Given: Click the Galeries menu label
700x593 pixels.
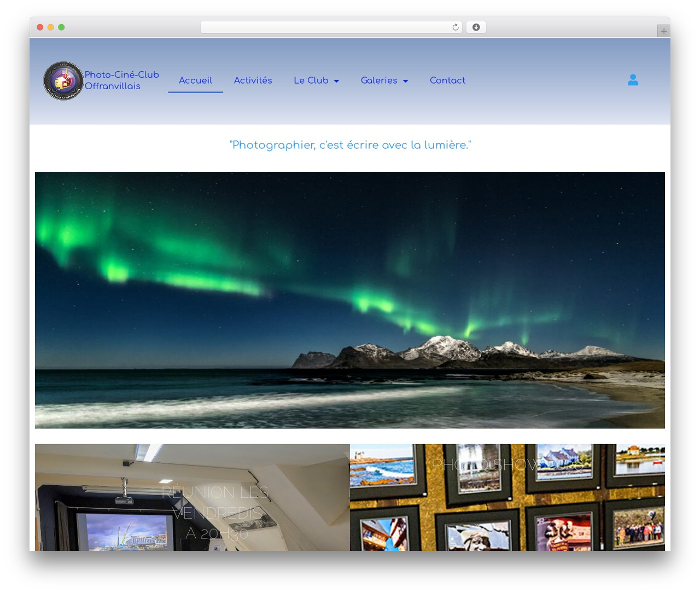Looking at the screenshot, I should click(x=379, y=80).
